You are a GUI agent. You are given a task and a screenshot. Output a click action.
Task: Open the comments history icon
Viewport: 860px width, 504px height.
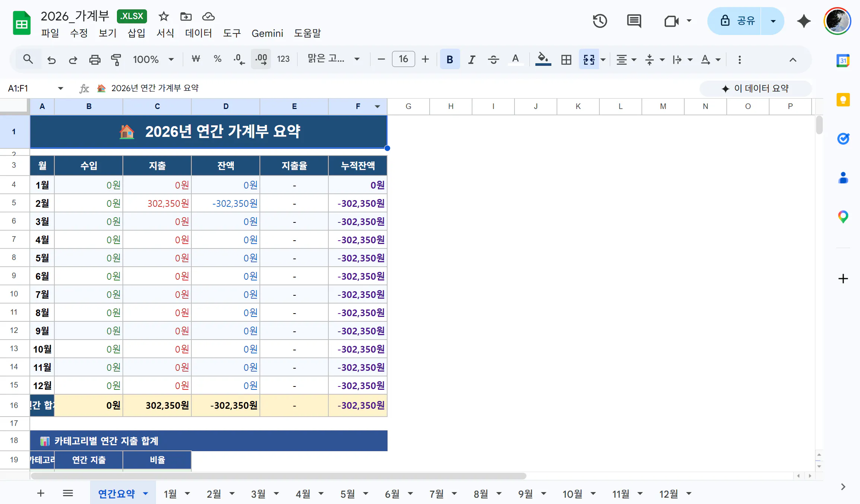click(x=634, y=21)
